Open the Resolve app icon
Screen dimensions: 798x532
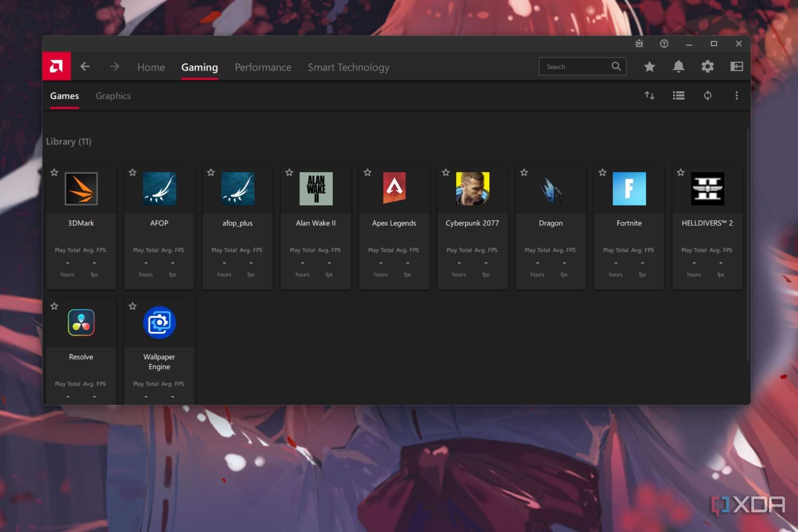[81, 323]
